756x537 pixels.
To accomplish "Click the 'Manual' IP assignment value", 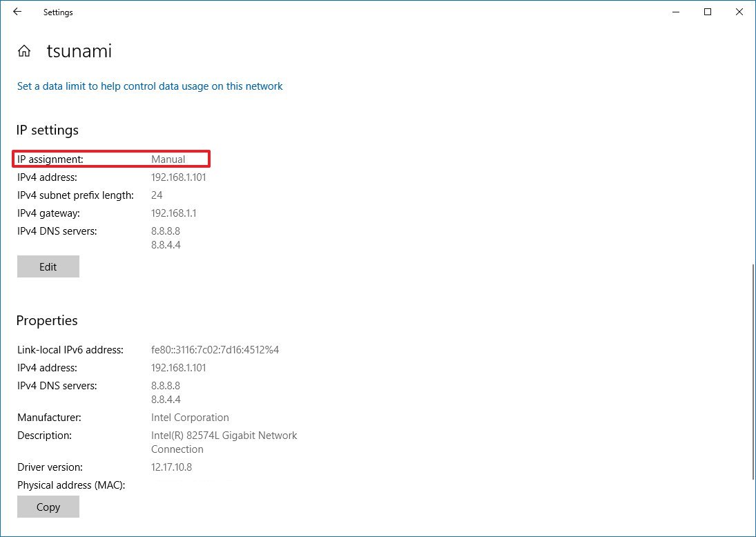I will pyautogui.click(x=168, y=159).
